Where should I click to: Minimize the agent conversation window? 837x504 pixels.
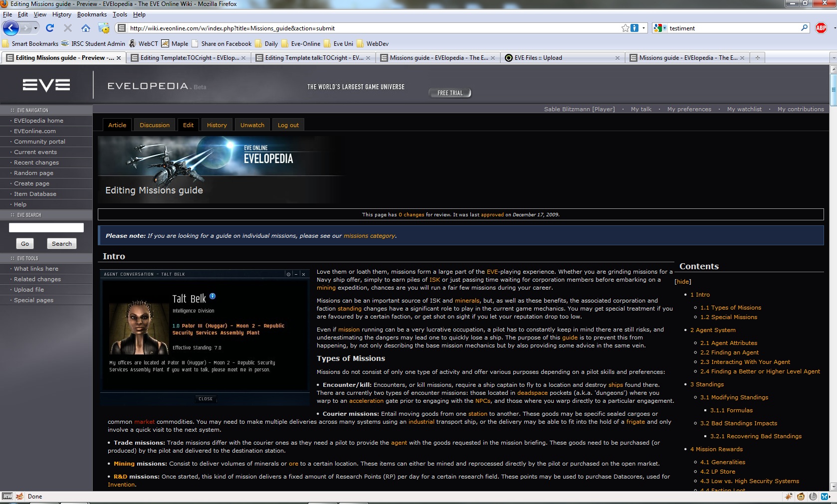point(296,274)
